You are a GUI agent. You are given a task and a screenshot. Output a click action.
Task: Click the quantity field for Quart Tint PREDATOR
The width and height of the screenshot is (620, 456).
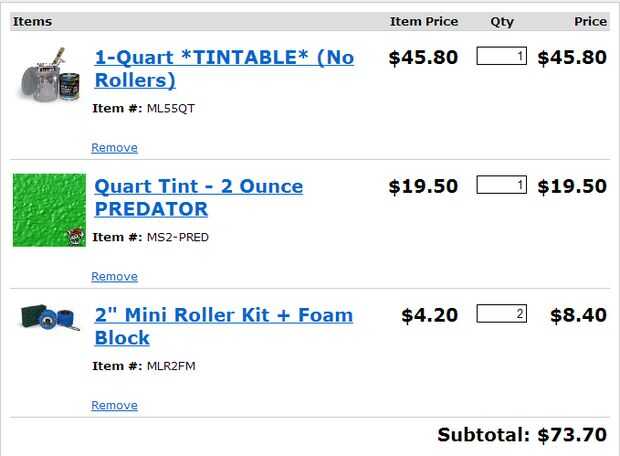(x=501, y=185)
